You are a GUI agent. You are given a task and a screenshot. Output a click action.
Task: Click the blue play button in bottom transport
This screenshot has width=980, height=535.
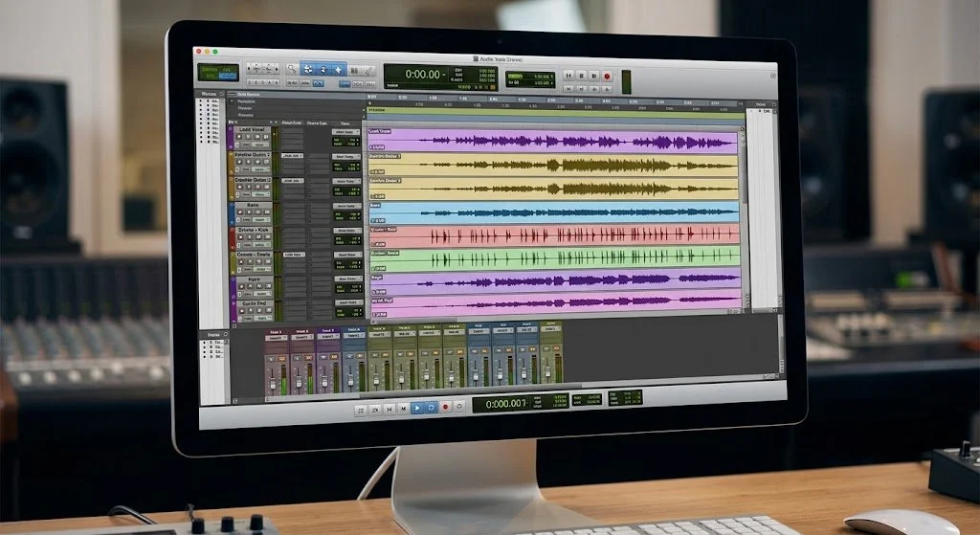click(417, 408)
